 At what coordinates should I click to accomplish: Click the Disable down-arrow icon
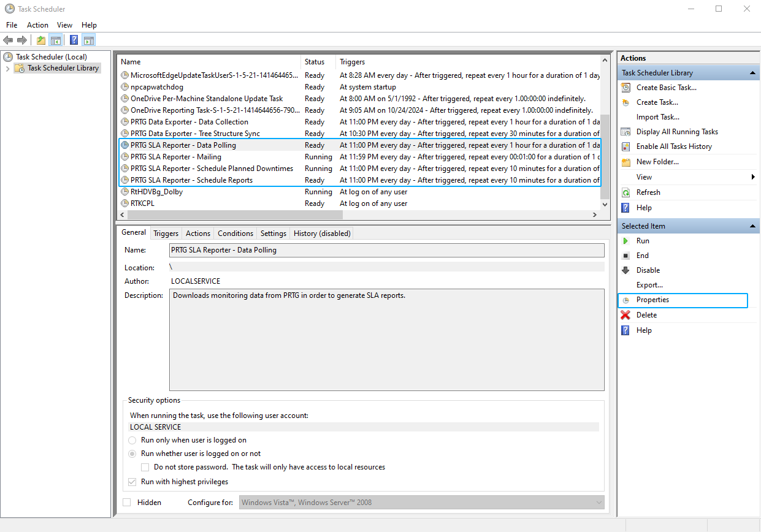(625, 270)
